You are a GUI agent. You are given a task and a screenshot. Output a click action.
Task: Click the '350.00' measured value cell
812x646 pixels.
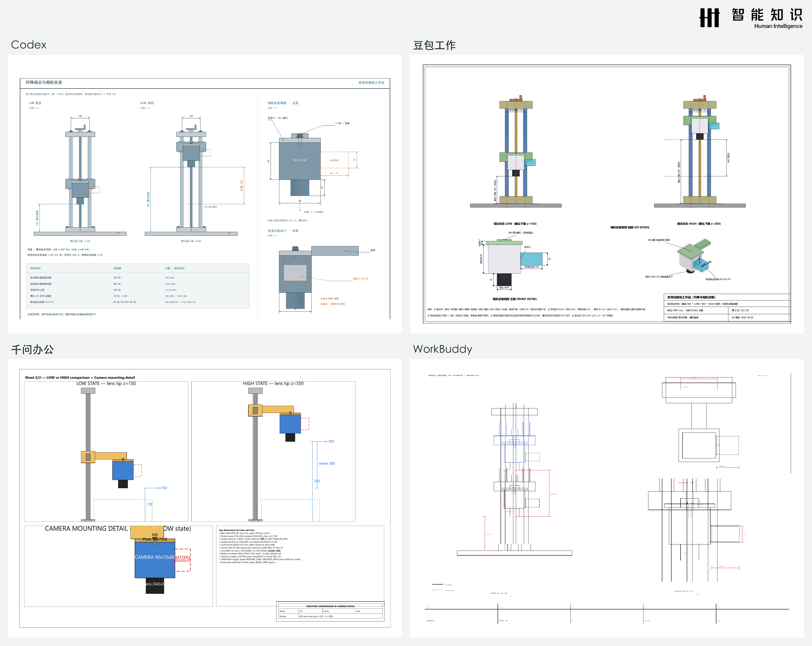[117, 284]
